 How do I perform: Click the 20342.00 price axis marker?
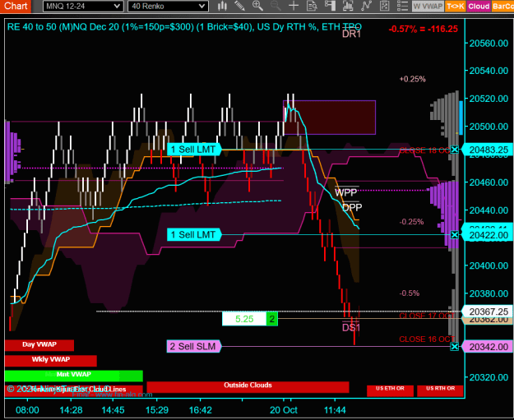click(488, 347)
